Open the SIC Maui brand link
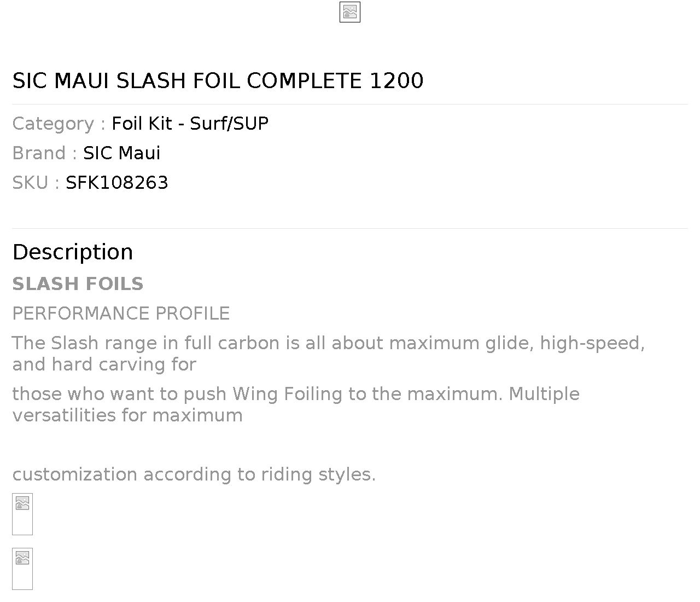The image size is (700, 602). (x=121, y=153)
